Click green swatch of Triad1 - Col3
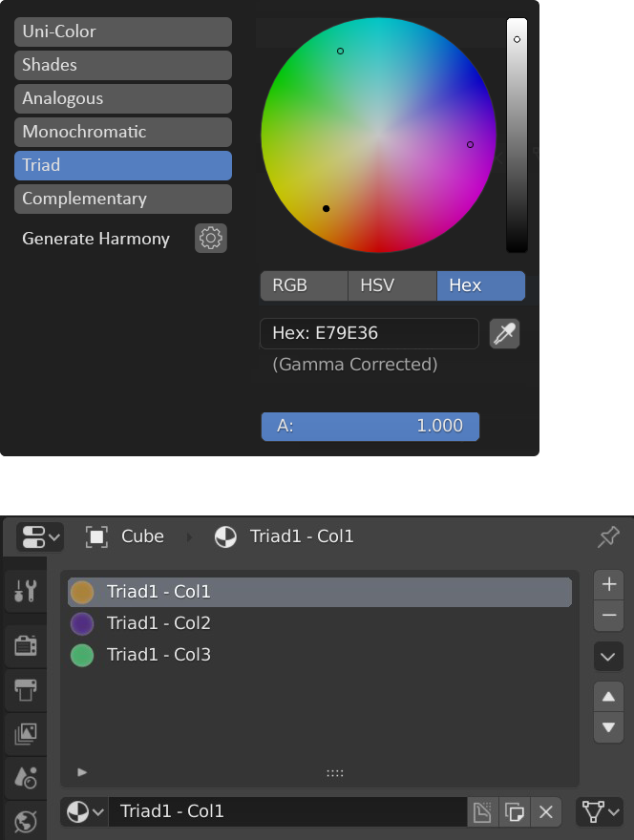Screen dimensions: 634x840 click(82, 655)
